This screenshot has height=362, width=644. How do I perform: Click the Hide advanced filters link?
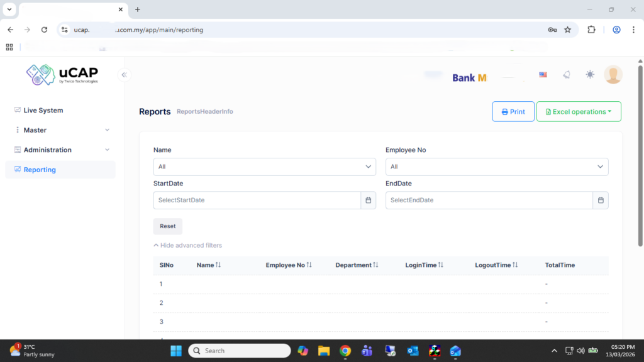click(x=188, y=246)
